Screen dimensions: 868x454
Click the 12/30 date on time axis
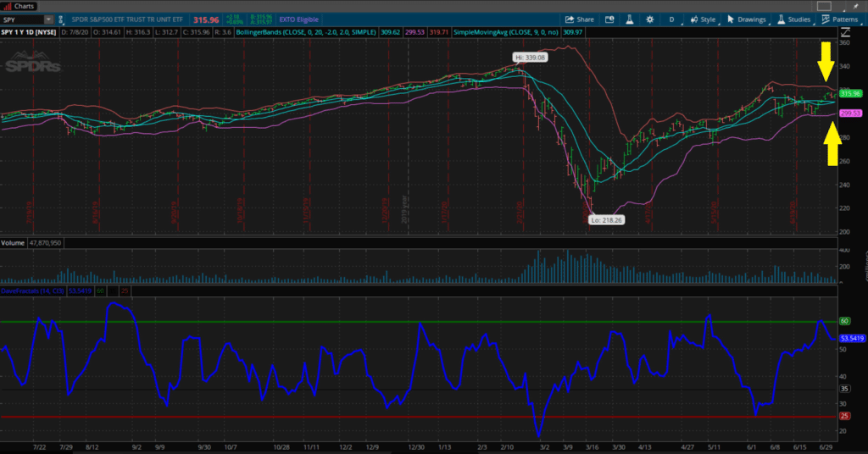click(x=415, y=447)
